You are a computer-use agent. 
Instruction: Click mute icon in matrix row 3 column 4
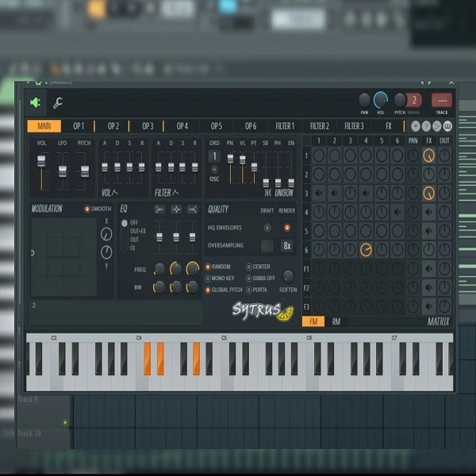click(366, 193)
